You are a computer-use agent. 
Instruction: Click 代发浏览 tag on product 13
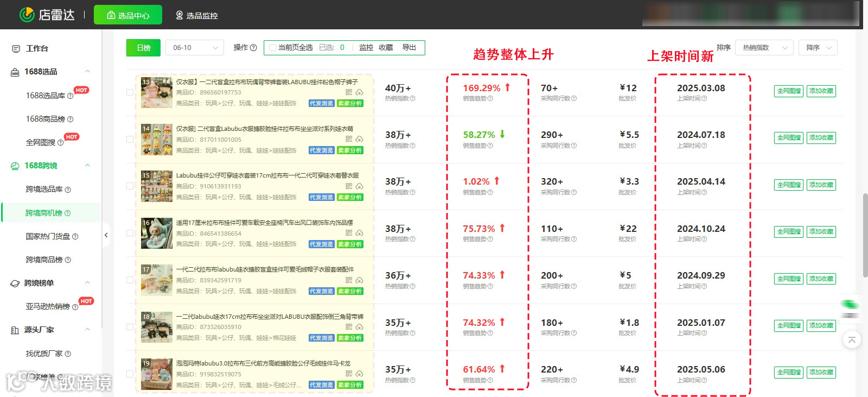[x=322, y=103]
